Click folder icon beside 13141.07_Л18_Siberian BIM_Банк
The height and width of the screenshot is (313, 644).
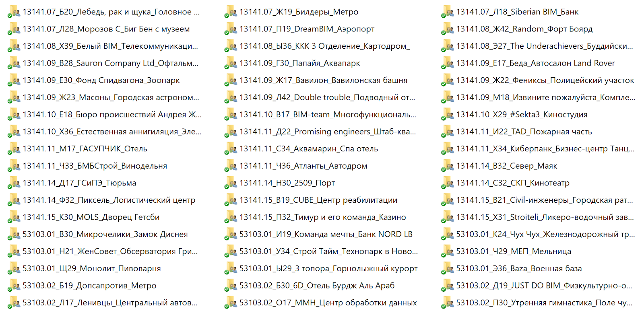(448, 12)
